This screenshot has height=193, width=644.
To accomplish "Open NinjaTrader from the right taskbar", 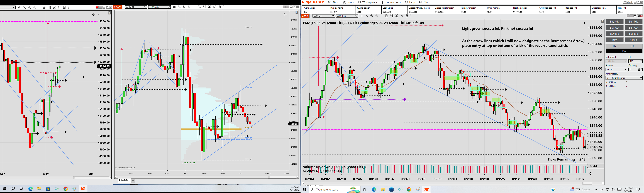I will 426,189.
